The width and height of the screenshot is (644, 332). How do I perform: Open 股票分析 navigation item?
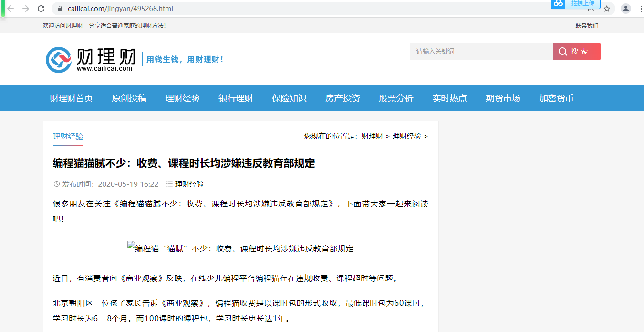(x=396, y=98)
